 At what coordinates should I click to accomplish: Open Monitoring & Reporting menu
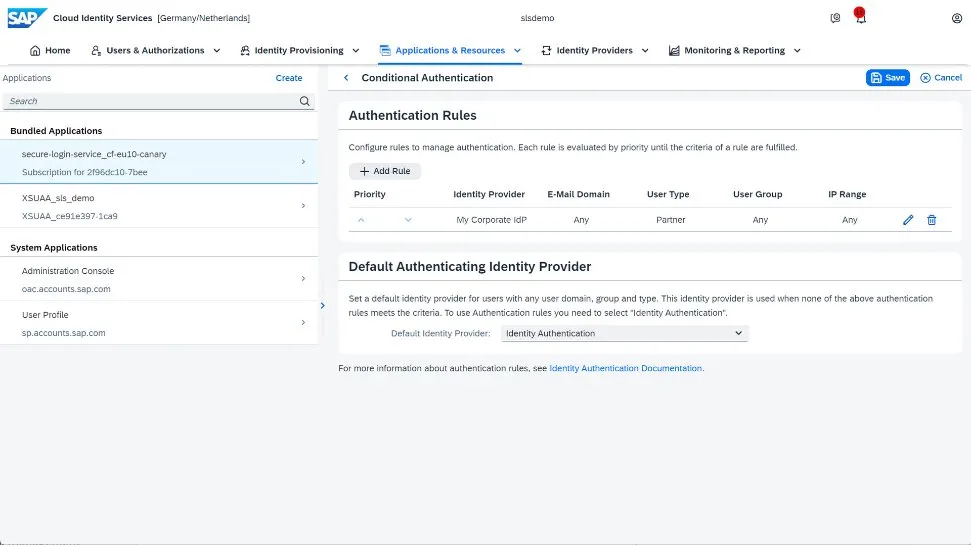733,50
